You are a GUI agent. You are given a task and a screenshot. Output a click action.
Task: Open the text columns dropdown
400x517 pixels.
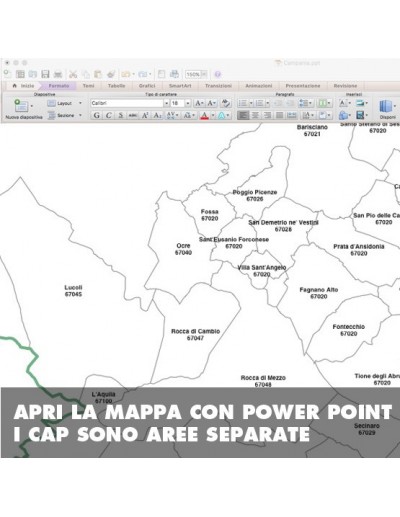(324, 103)
